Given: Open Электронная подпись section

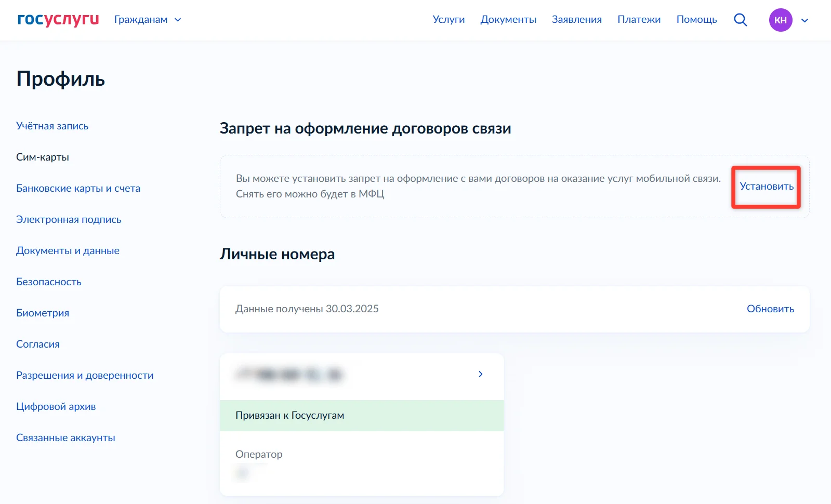Looking at the screenshot, I should 69,219.
